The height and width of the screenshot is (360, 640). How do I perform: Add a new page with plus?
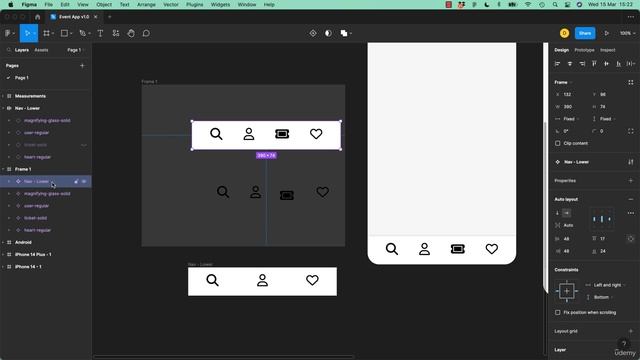pyautogui.click(x=82, y=65)
